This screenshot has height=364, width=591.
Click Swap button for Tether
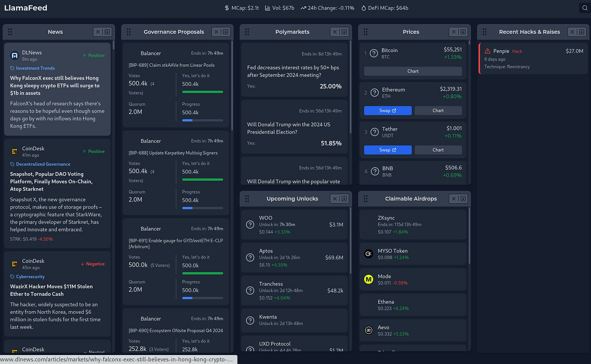[388, 150]
